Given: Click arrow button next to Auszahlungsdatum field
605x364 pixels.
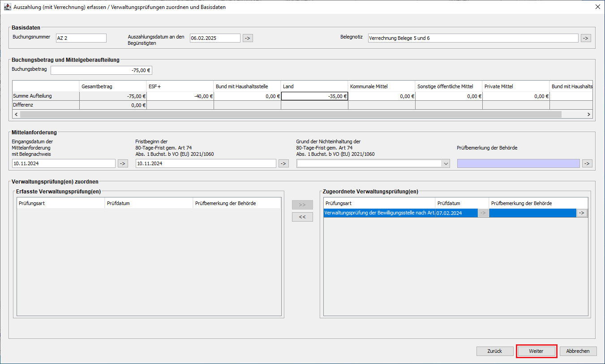Looking at the screenshot, I should click(x=248, y=38).
